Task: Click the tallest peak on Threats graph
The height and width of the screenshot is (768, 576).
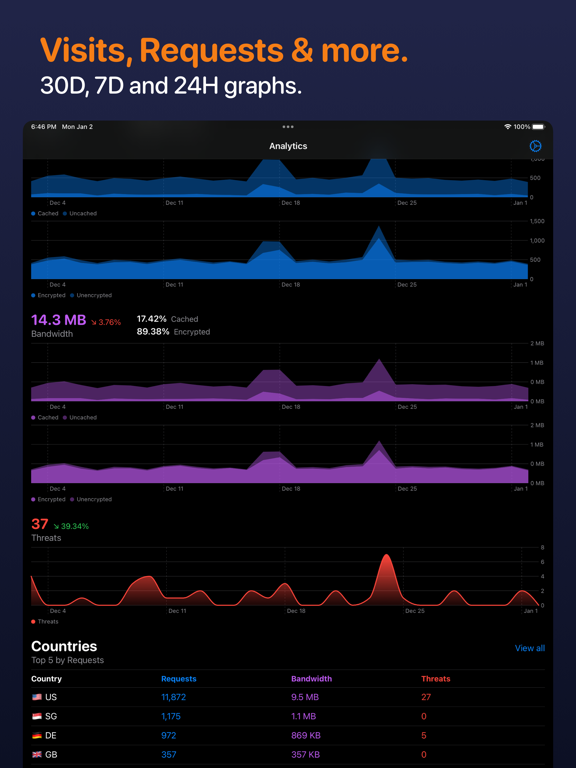Action: 387,555
